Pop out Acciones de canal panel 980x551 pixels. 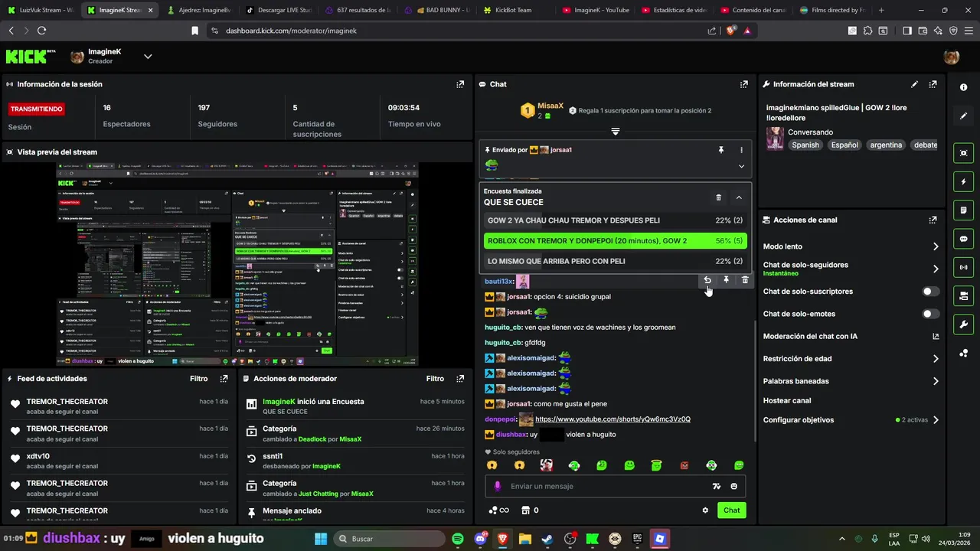933,220
